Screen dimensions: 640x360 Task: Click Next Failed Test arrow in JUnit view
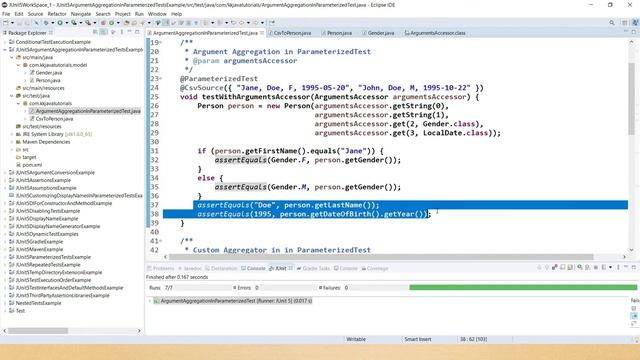pos(539,267)
